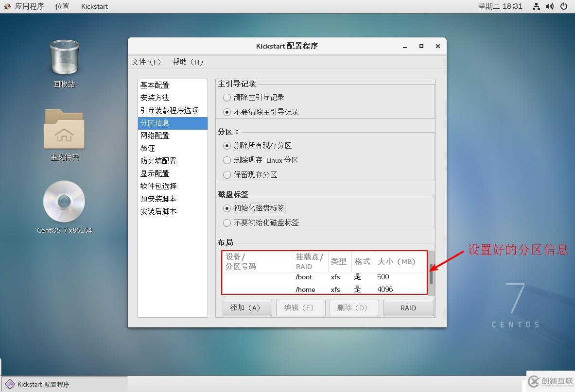Sort by 大小 (MB) column header
The image size is (575, 392).
point(401,262)
